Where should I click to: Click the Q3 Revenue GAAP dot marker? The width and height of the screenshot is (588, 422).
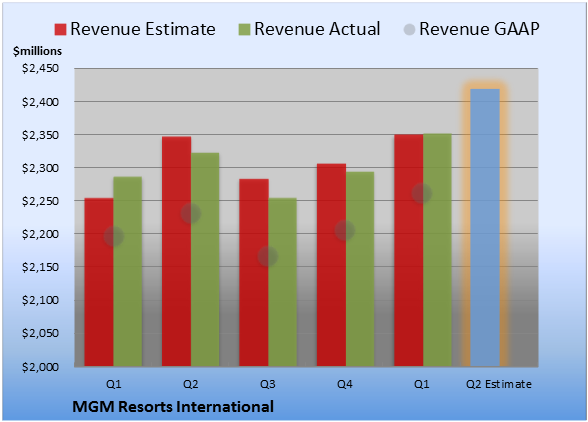coord(268,257)
